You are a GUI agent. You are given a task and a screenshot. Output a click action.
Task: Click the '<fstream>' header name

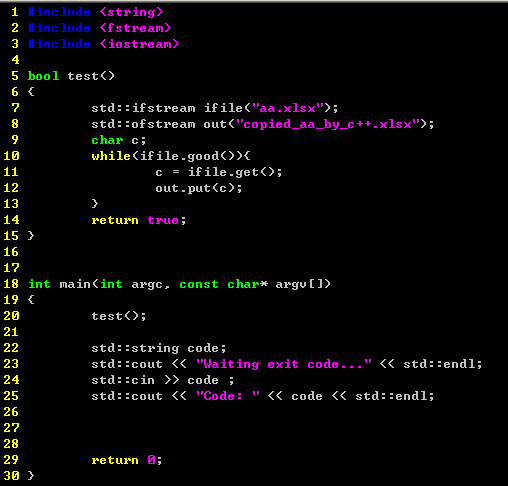(x=135, y=28)
